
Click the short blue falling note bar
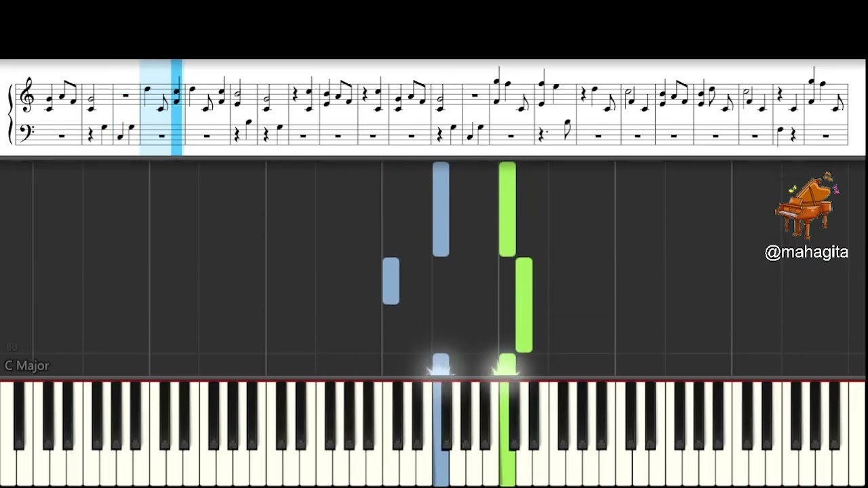coord(391,281)
